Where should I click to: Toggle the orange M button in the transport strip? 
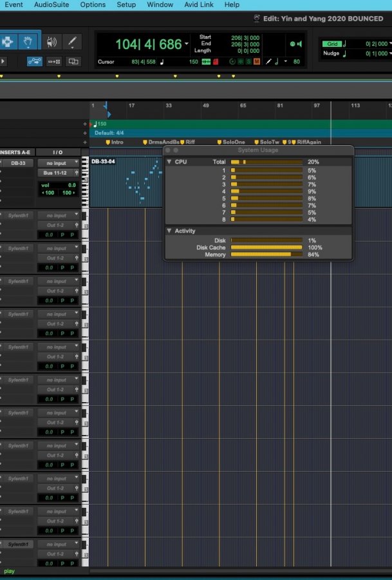coord(257,62)
